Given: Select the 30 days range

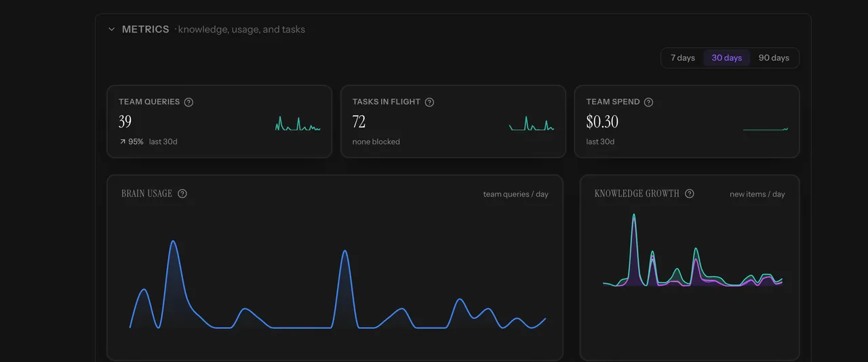Looking at the screenshot, I should coord(726,58).
